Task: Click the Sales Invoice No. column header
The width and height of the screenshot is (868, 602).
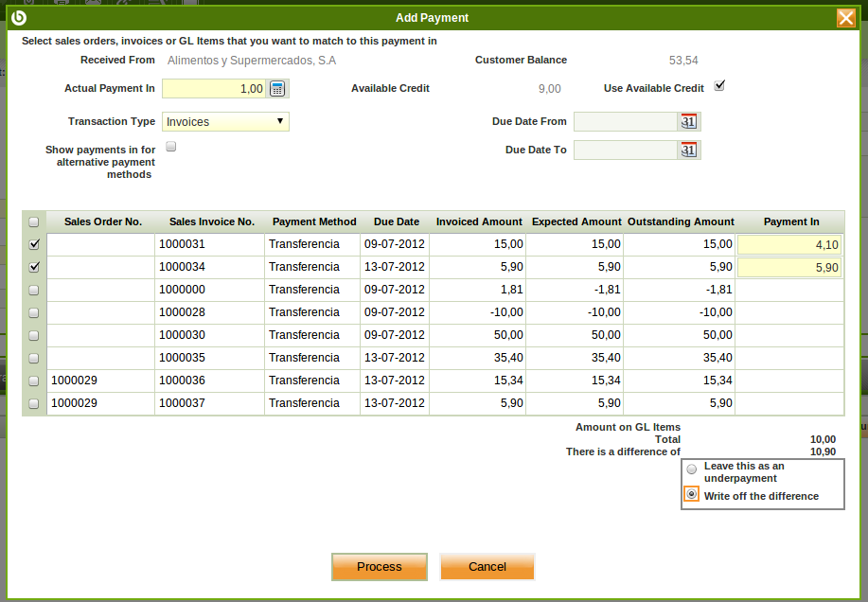Action: (x=211, y=221)
